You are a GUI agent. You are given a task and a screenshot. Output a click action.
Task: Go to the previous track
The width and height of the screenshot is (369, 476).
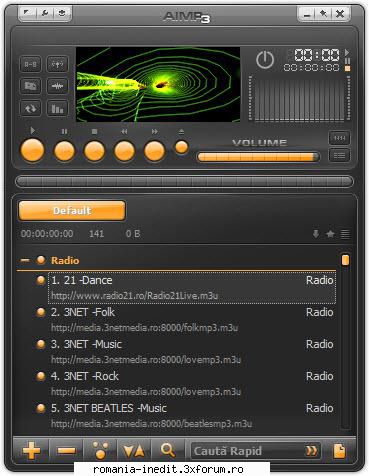coord(124,151)
